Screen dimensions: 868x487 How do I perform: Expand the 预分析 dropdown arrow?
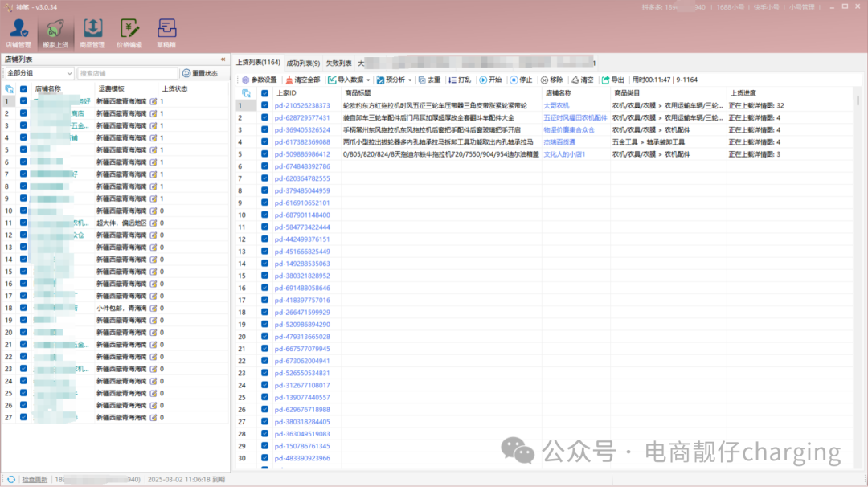[x=410, y=80]
